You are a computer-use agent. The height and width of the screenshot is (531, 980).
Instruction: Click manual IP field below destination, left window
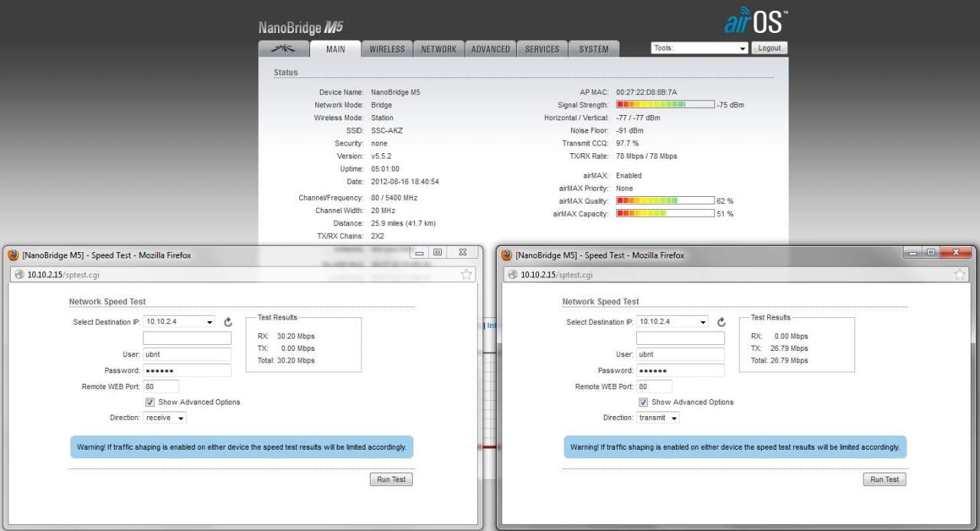187,338
